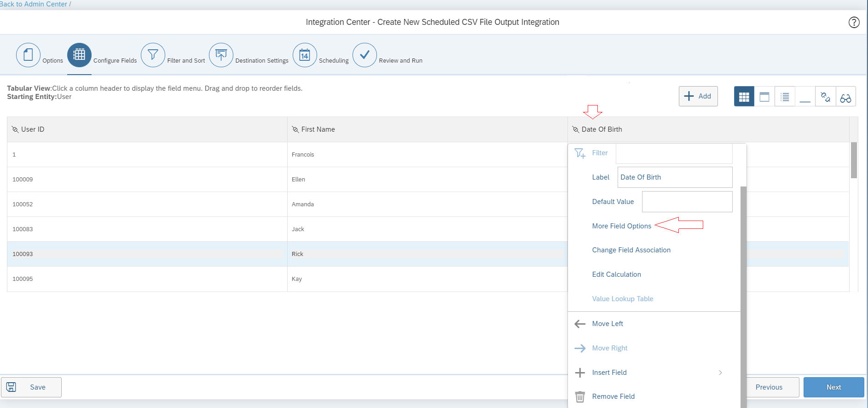Click the first name cell Jack

coord(428,229)
